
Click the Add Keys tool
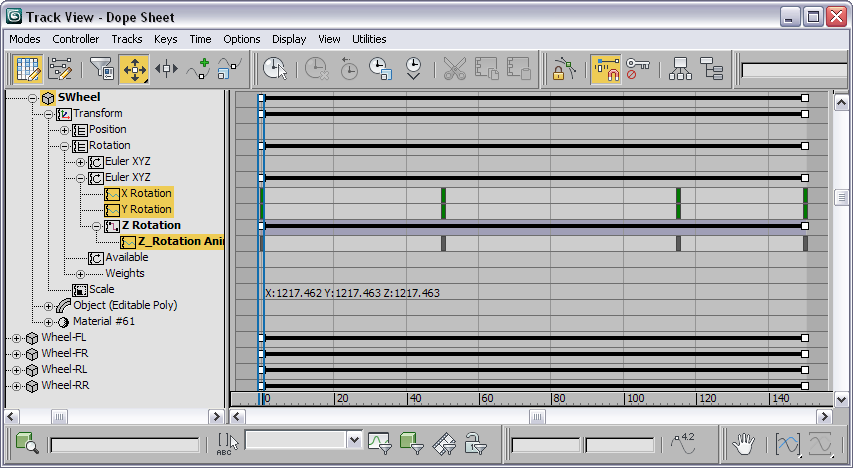click(x=198, y=69)
